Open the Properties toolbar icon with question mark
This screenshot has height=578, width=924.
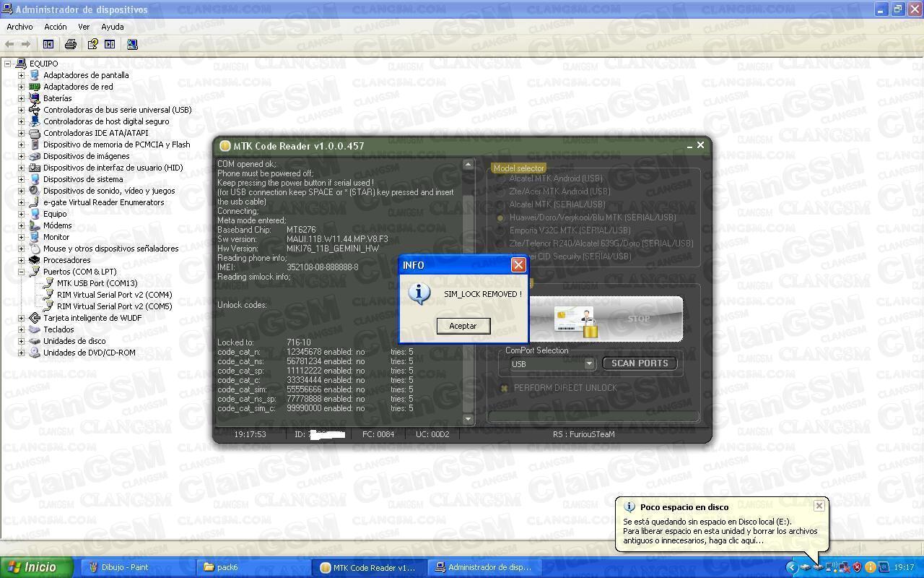(92, 44)
